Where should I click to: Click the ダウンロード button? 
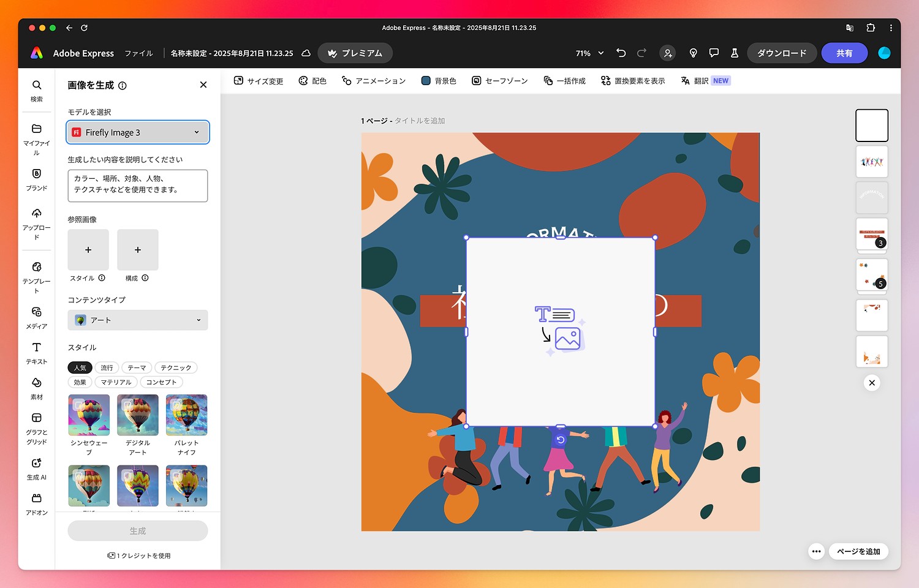coord(781,53)
